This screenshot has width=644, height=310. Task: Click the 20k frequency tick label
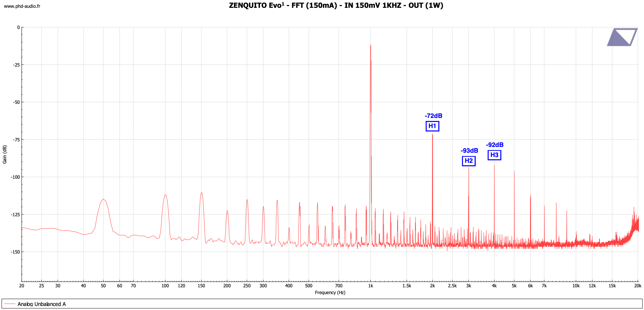[638, 286]
